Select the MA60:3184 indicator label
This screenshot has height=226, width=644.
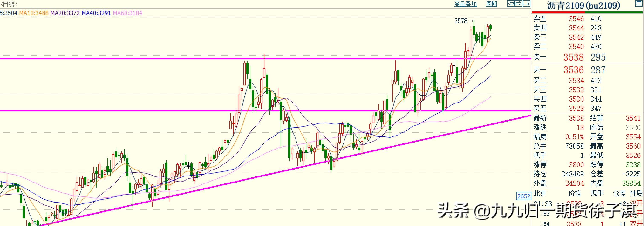127,13
